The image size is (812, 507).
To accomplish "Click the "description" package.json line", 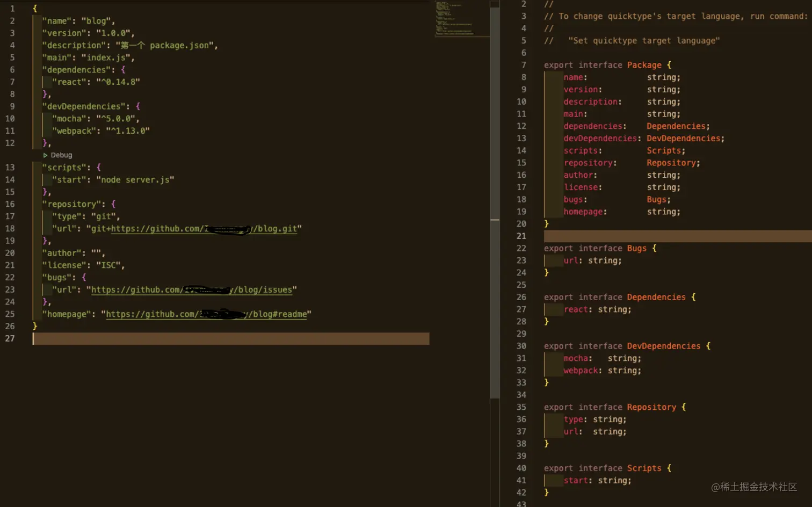I will 130,46.
